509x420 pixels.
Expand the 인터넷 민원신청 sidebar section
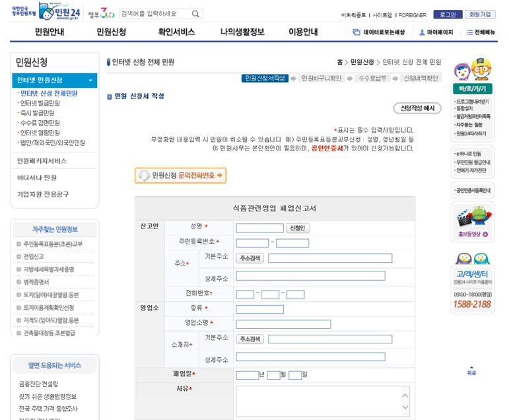tap(91, 81)
